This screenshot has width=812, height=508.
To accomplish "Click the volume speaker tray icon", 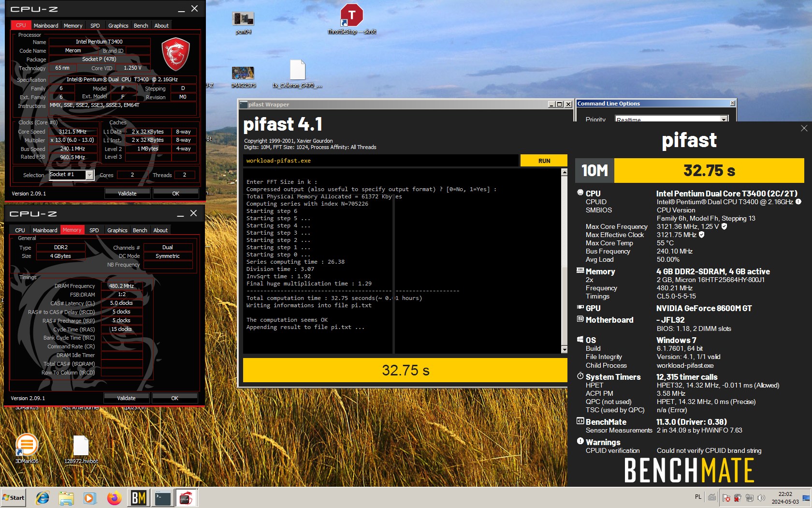I will point(761,498).
